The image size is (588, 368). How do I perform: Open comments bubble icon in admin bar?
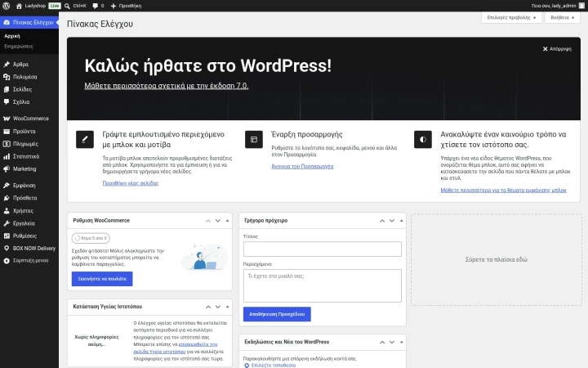95,6
